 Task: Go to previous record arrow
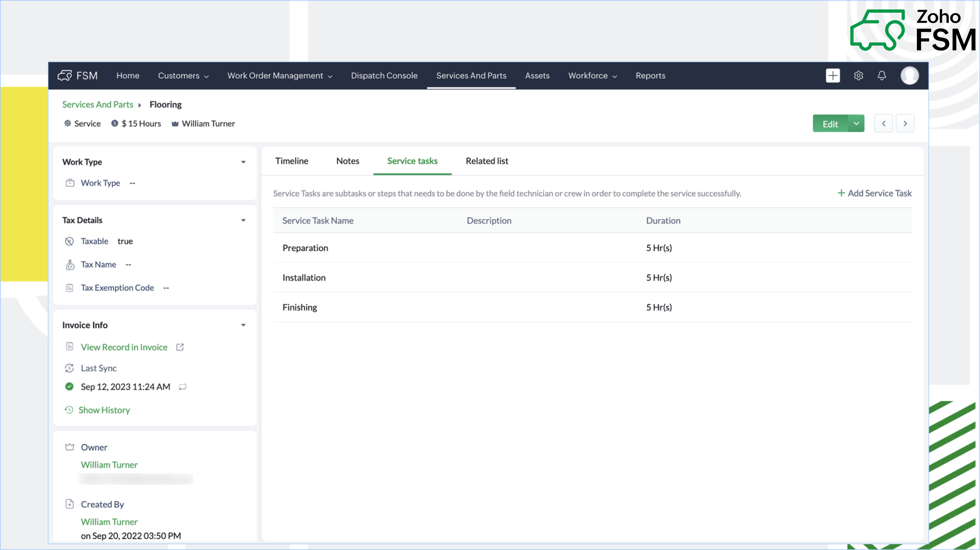click(883, 123)
